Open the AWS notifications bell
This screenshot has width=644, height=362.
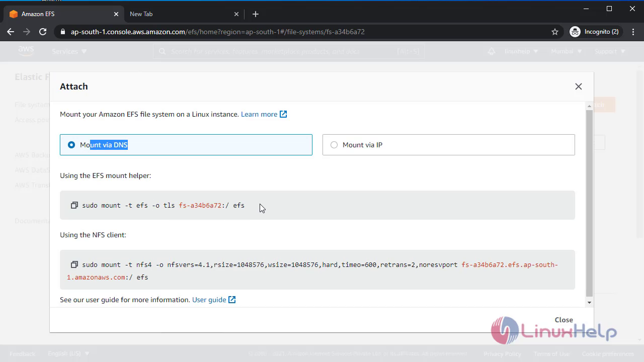(x=492, y=51)
